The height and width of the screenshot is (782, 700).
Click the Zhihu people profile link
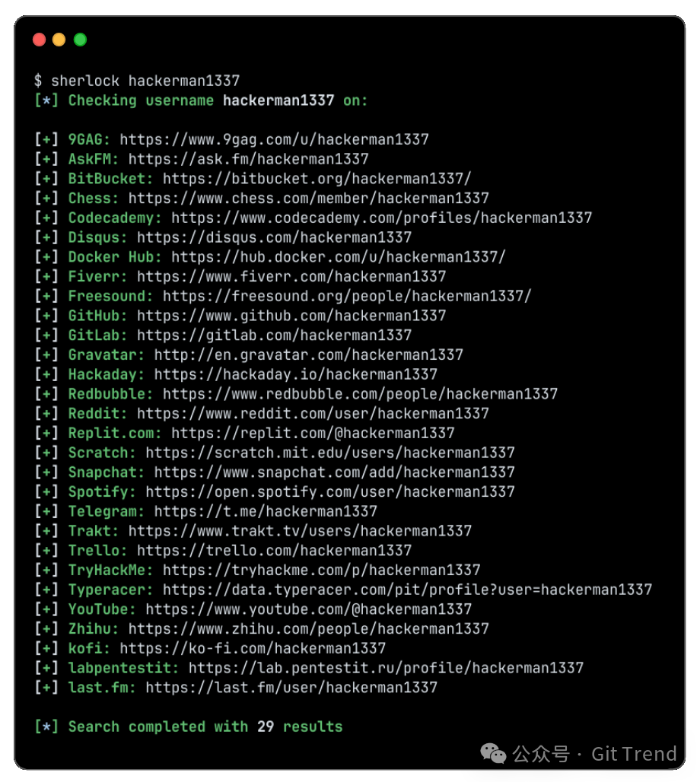[308, 629]
